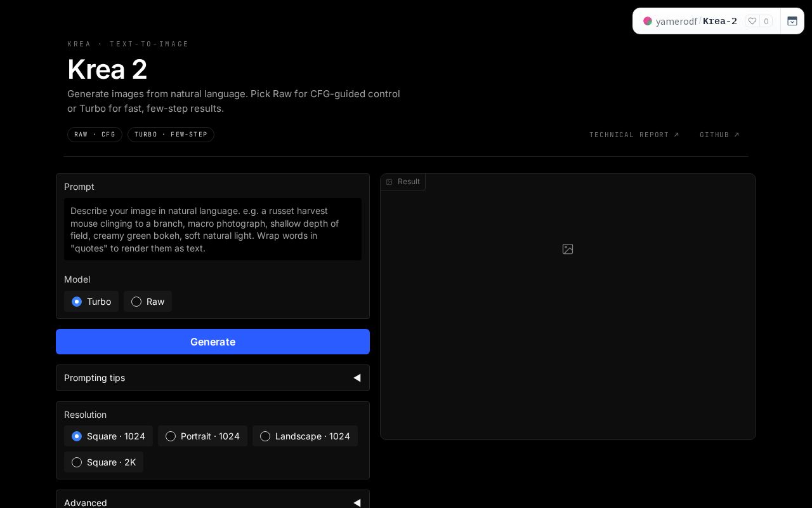Click the RAW · CFG tag
The height and width of the screenshot is (508, 812).
95,135
